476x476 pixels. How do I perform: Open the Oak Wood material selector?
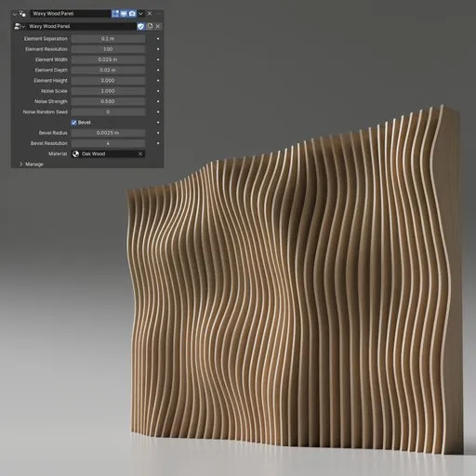tap(108, 153)
